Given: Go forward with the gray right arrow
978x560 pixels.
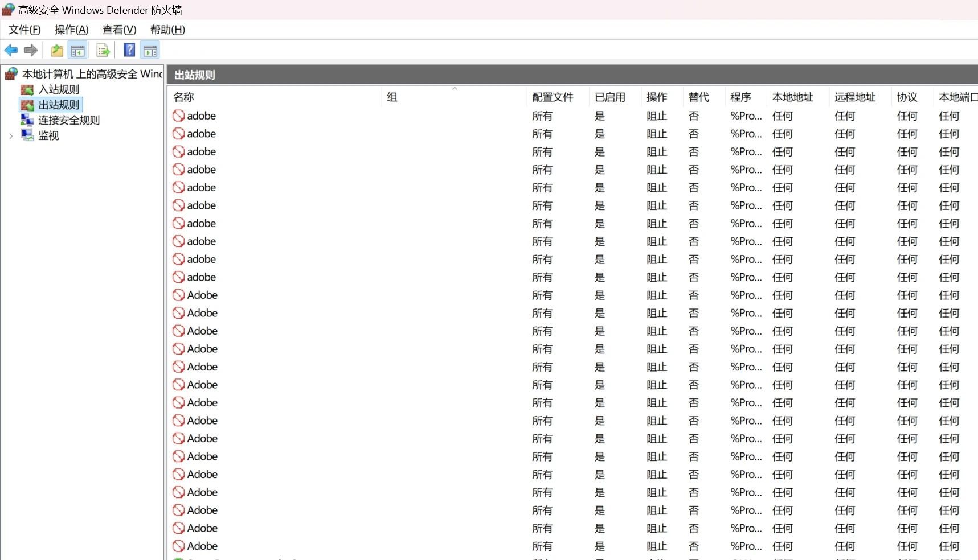Looking at the screenshot, I should tap(31, 50).
